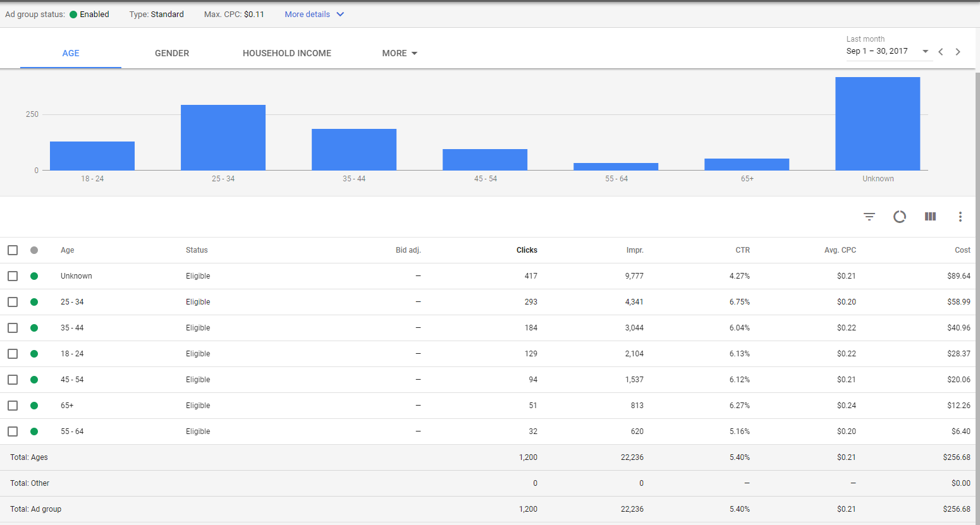
Task: Open the MORE tab dropdown
Action: [400, 53]
